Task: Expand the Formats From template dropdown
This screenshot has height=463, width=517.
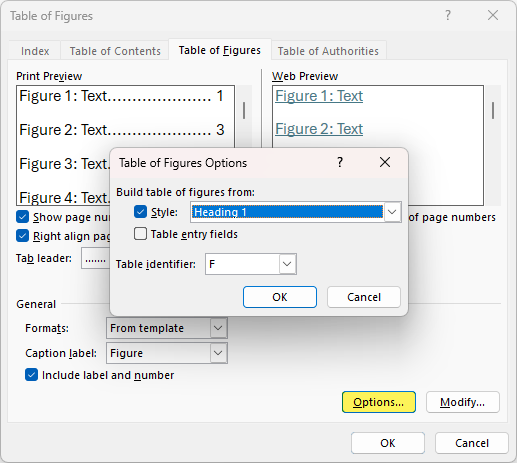Action: [218, 328]
